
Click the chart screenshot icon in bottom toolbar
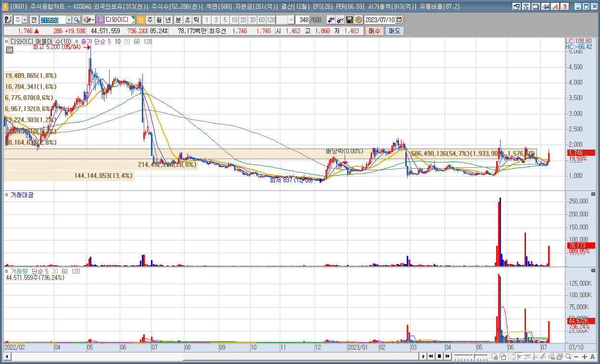click(560, 356)
